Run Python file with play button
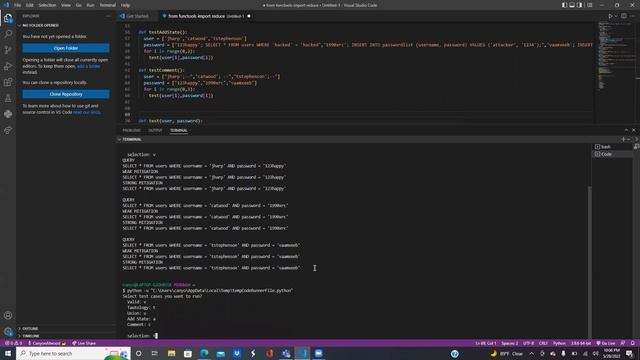 tap(610, 16)
